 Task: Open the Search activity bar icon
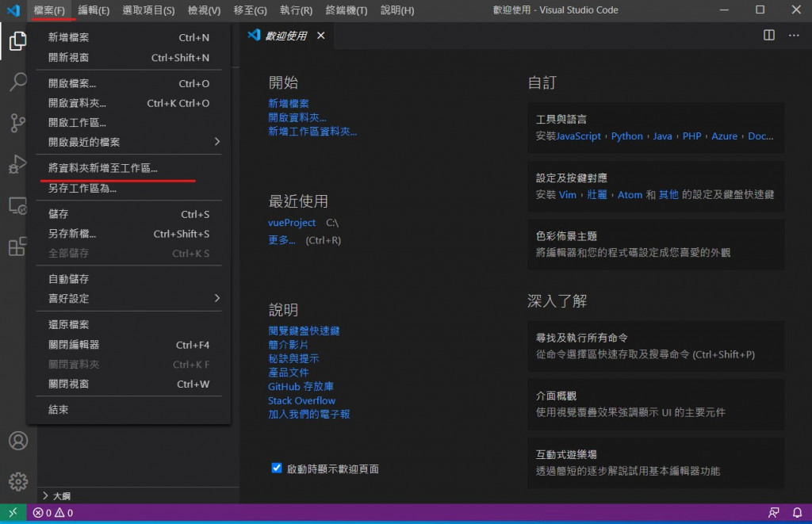click(x=17, y=82)
